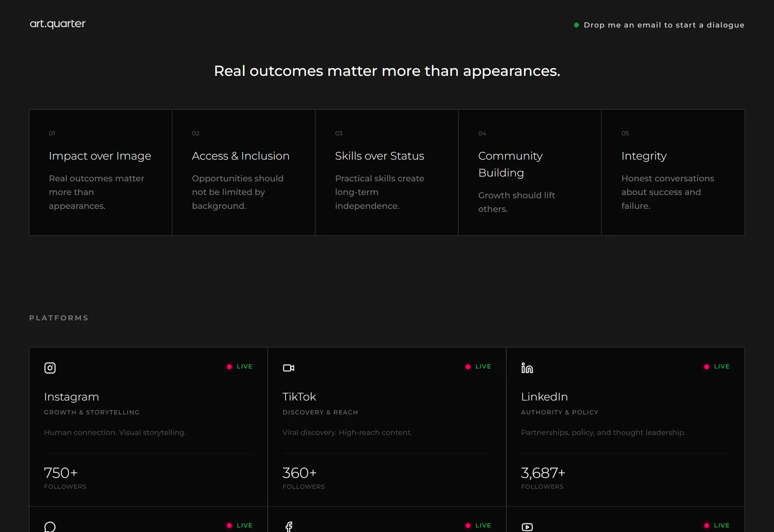Click the Instagram camera icon
The height and width of the screenshot is (532, 774).
point(50,368)
